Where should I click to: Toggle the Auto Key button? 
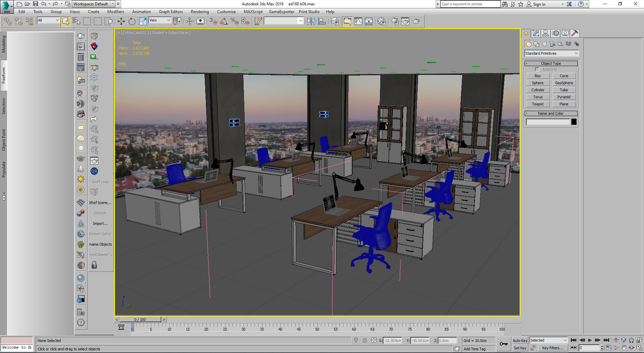click(x=520, y=340)
